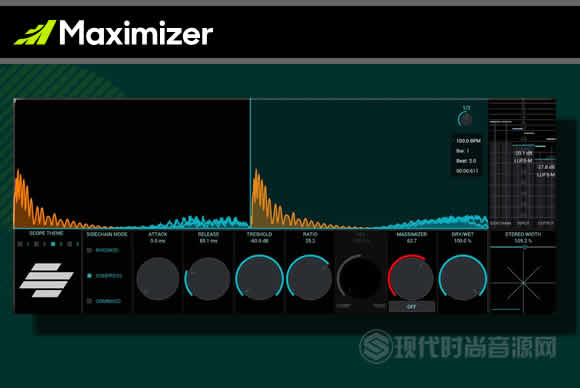
Task: Click the red Massimizer knob
Action: click(x=411, y=277)
